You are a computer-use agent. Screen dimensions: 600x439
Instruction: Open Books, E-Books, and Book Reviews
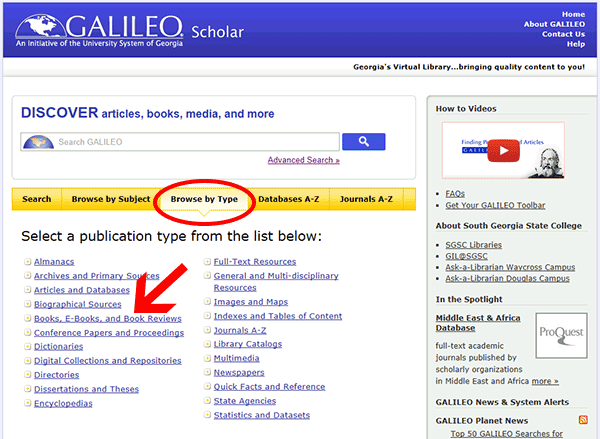coord(108,318)
